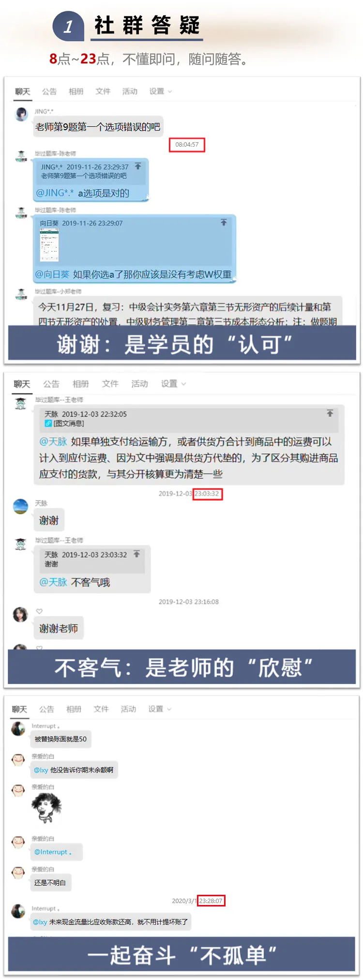363x980 pixels.
Task: Click 天脉 blue sky avatar
Action: coord(20,506)
